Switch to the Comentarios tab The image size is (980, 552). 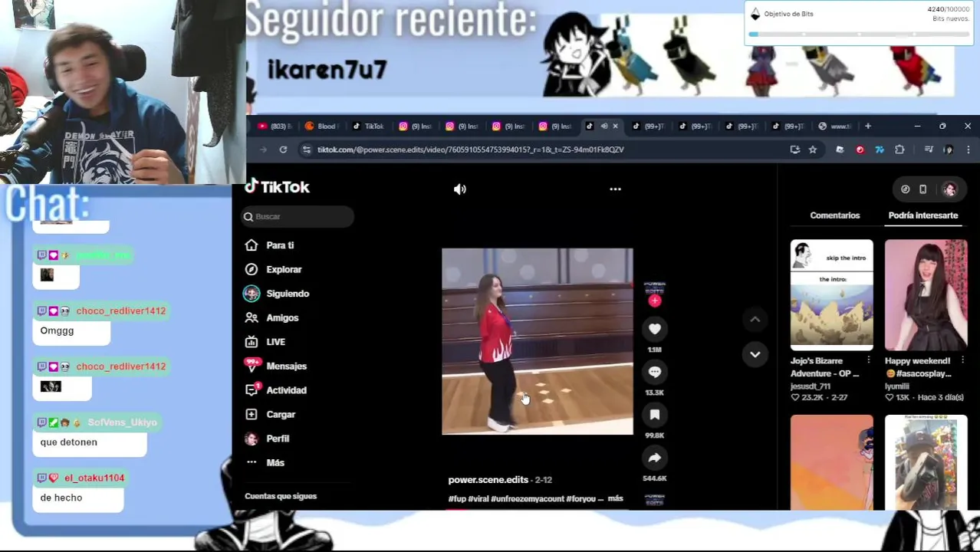click(834, 215)
